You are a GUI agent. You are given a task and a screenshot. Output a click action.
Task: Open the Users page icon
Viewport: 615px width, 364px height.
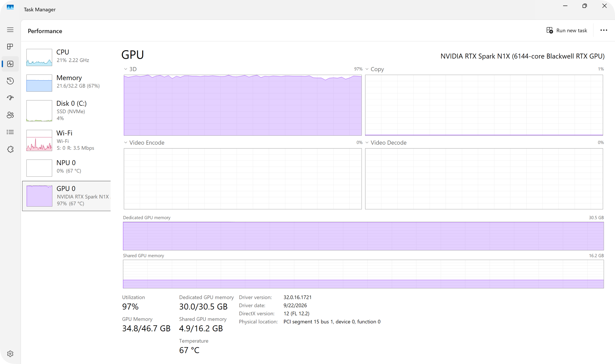pyautogui.click(x=10, y=115)
